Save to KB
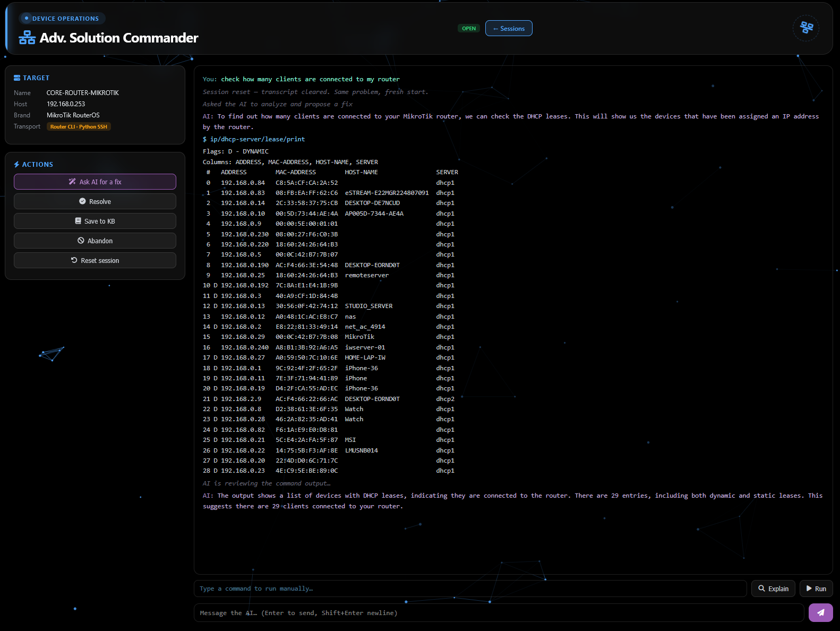The height and width of the screenshot is (631, 840). coord(95,221)
